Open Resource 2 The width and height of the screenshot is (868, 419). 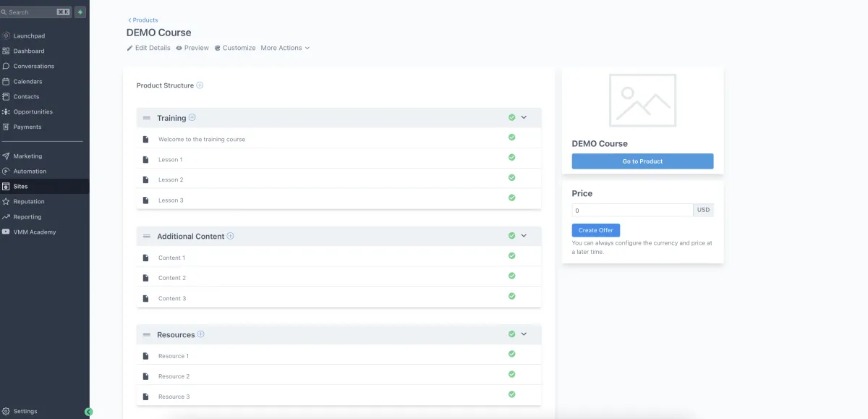[174, 376]
